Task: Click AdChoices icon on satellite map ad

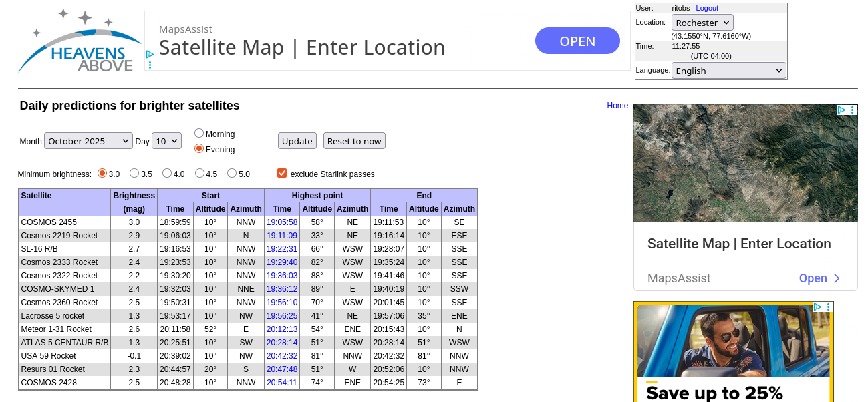Action: [x=841, y=110]
